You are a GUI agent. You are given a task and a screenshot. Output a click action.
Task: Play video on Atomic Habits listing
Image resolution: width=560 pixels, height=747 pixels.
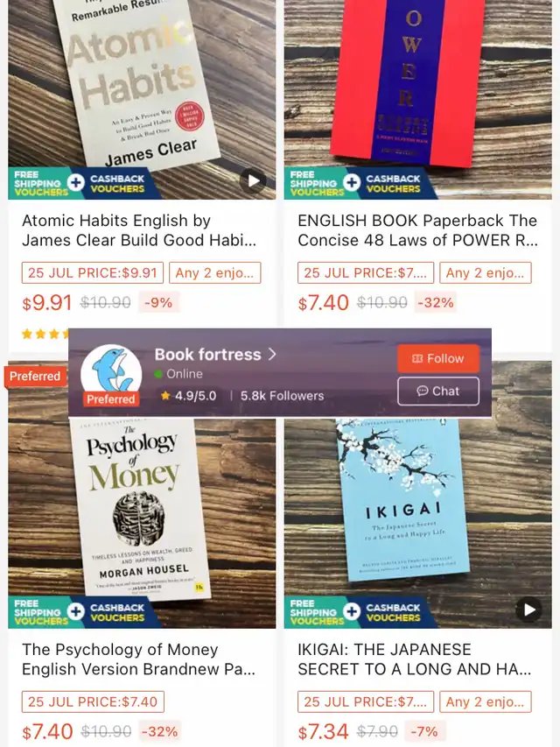click(253, 180)
